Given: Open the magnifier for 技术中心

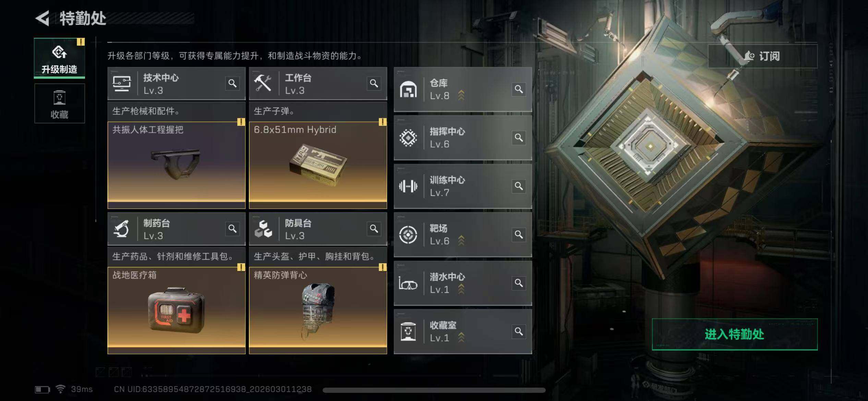Looking at the screenshot, I should click(232, 83).
